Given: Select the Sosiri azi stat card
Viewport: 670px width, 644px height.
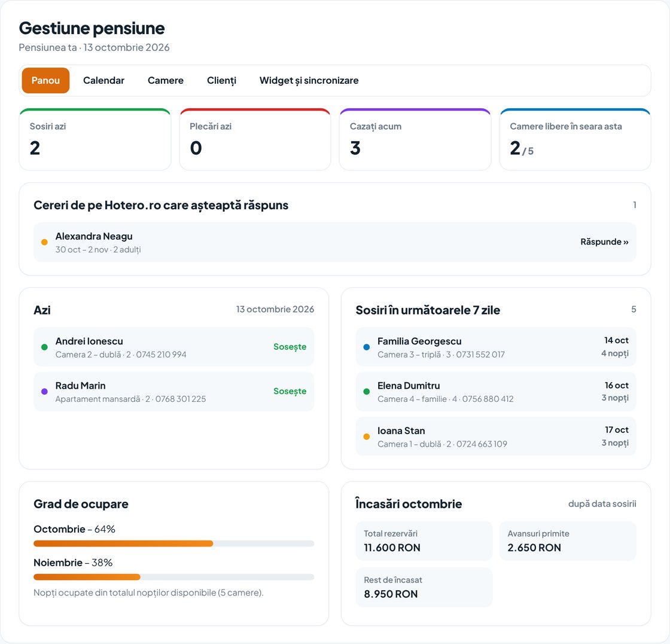Looking at the screenshot, I should coord(95,140).
